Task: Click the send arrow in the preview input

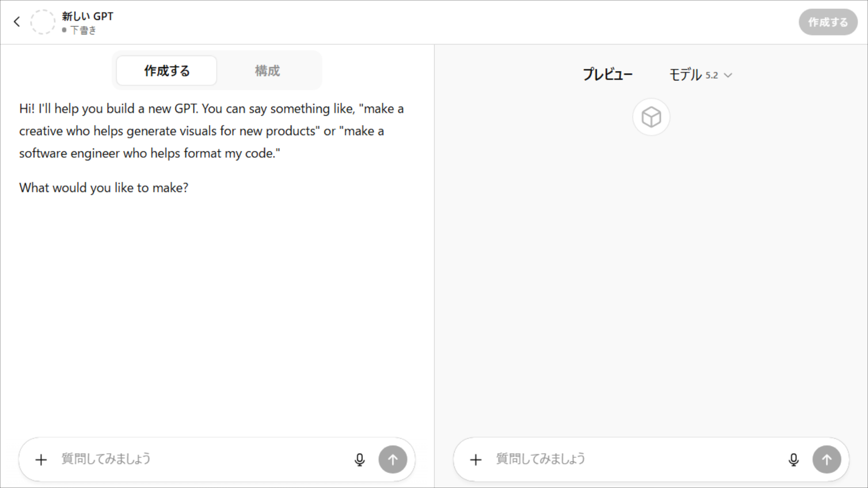Action: [x=827, y=460]
